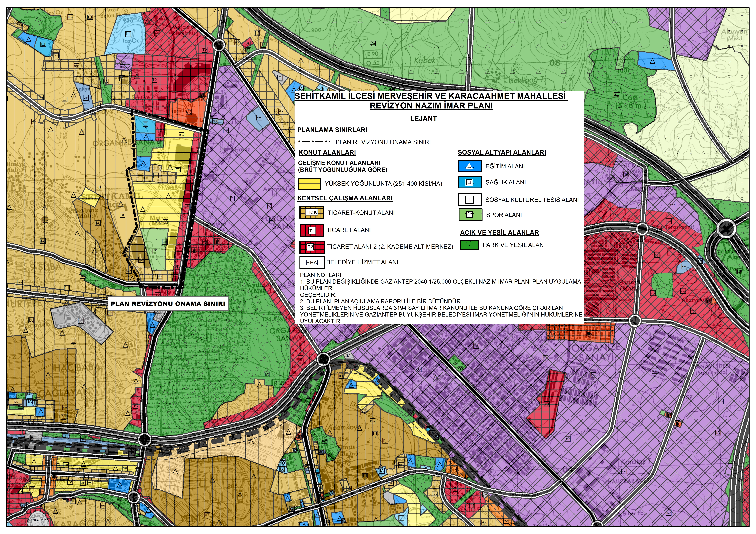The width and height of the screenshot is (756, 534).
Task: Click the O 52 route sign on the map
Action: (373, 63)
